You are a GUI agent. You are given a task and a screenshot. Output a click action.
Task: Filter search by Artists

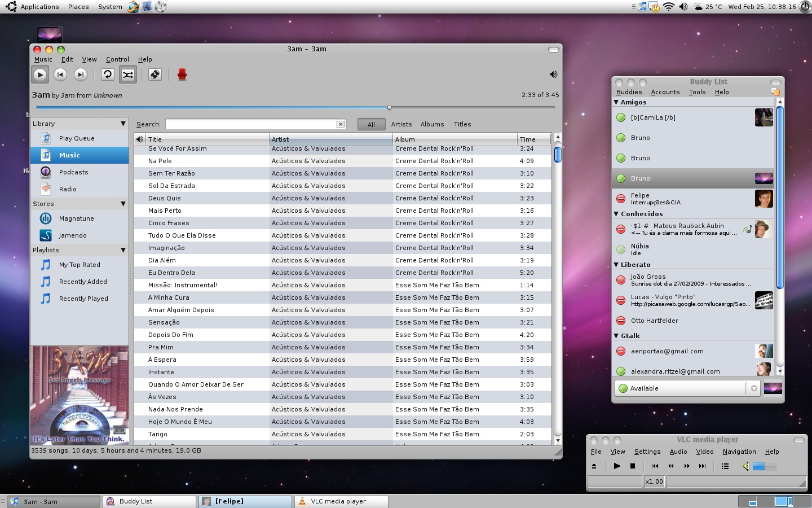(x=401, y=124)
